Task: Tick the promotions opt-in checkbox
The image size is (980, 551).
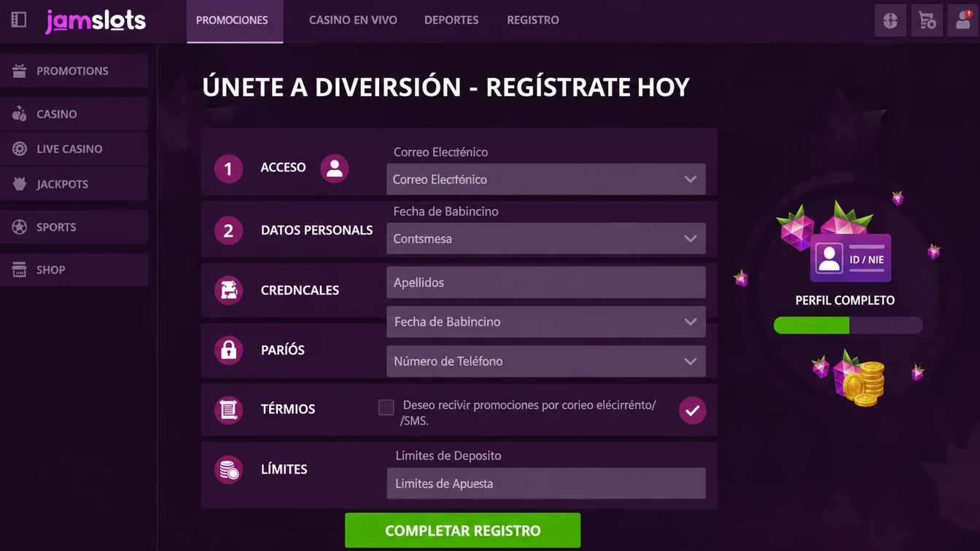Action: point(386,407)
